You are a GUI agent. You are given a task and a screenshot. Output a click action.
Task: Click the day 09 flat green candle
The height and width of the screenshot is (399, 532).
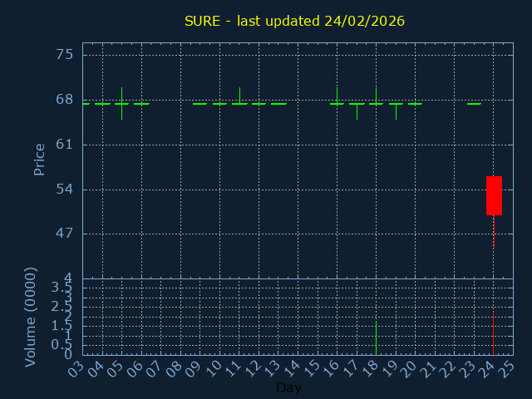(x=200, y=104)
